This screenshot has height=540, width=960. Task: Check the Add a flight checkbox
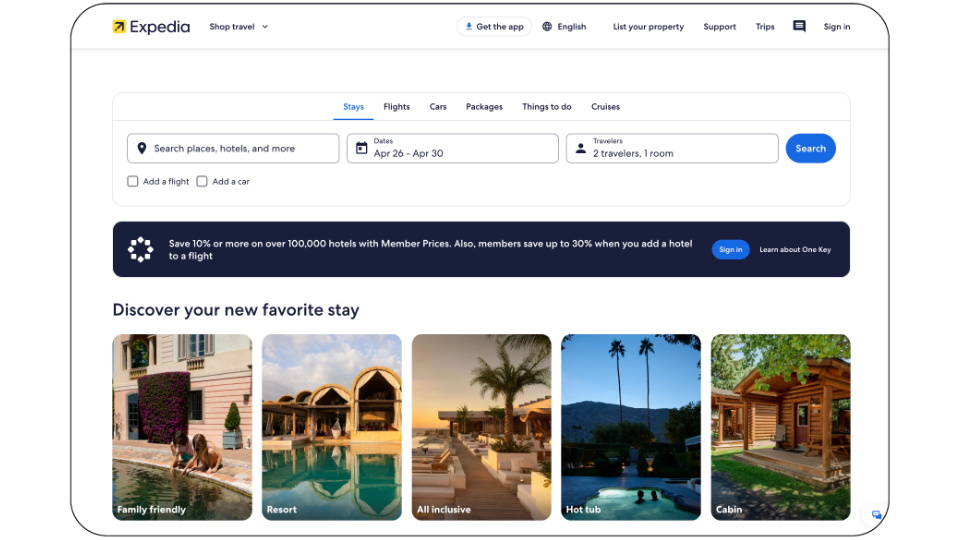(x=133, y=181)
